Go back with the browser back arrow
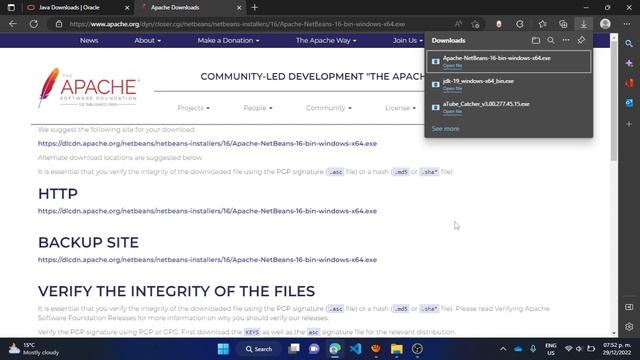The height and width of the screenshot is (360, 640). [13, 24]
